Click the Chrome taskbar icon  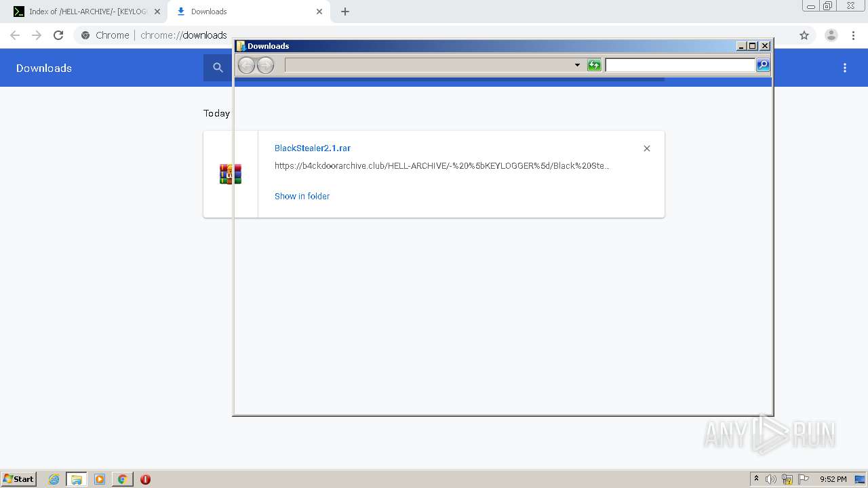tap(122, 479)
